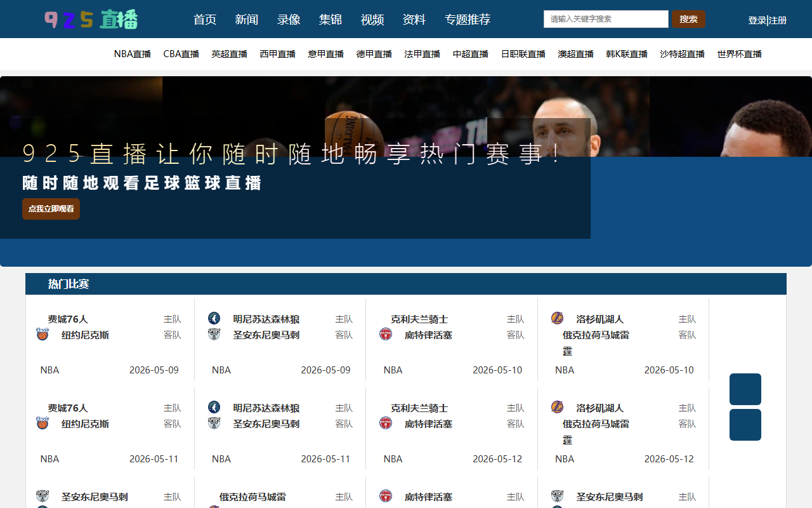Click 费城76人 in the 2026-05-11 match

[x=68, y=408]
